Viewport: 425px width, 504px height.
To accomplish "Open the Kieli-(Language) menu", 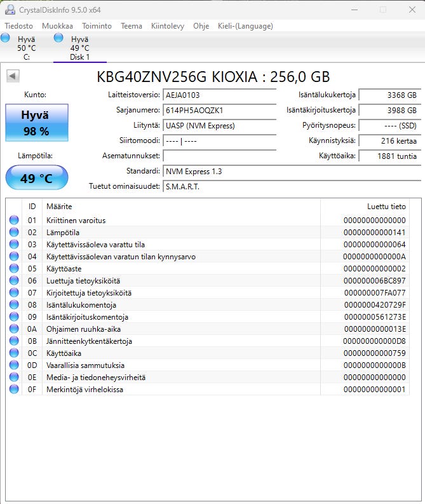I will coord(245,26).
